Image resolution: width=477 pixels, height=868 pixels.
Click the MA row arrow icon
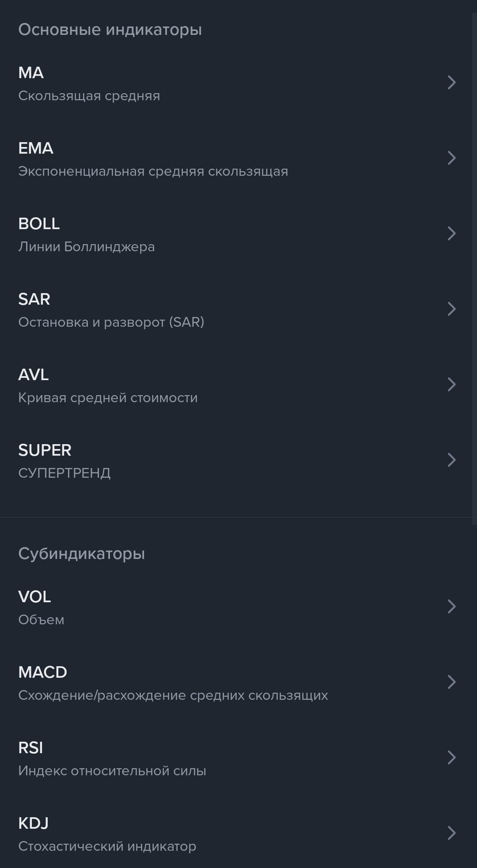[451, 83]
